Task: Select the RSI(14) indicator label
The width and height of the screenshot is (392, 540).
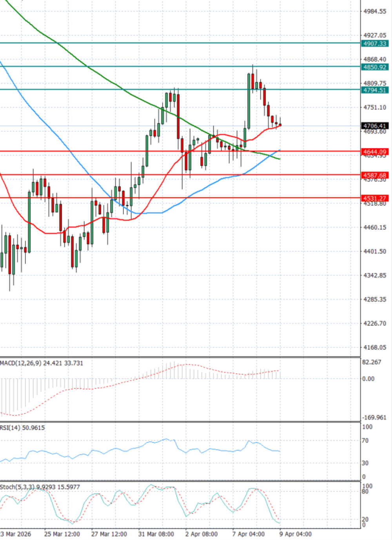Action: pyautogui.click(x=22, y=428)
